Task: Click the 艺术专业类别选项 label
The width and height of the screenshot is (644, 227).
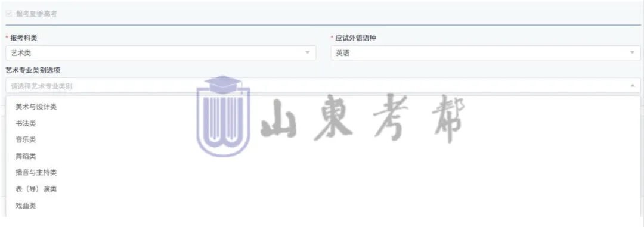Action: pos(33,70)
